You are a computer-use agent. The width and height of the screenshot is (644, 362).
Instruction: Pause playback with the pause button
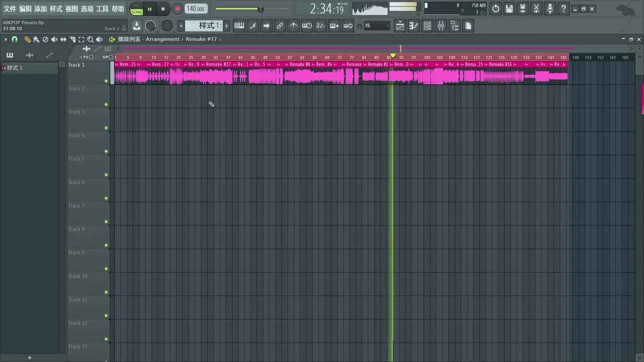click(x=149, y=9)
